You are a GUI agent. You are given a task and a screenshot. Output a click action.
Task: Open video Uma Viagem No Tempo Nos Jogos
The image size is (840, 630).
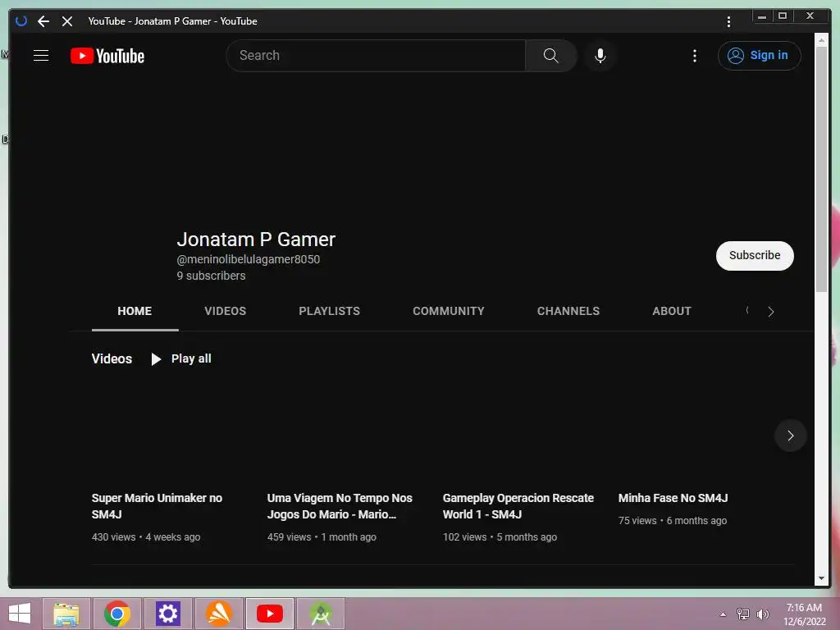340,505
